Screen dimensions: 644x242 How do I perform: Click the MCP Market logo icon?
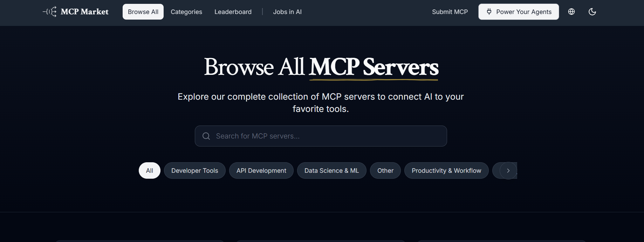pos(49,12)
